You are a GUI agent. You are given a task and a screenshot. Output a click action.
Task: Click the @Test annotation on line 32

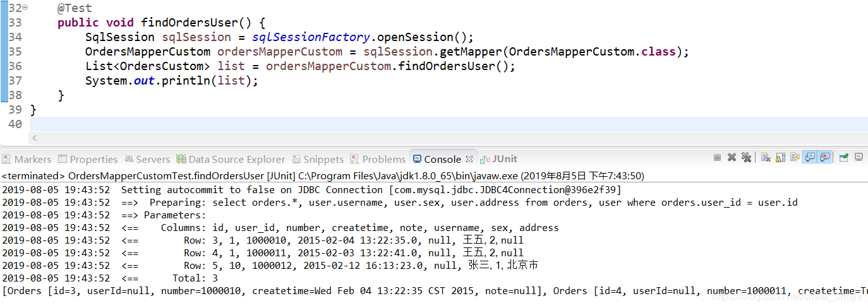tap(75, 8)
